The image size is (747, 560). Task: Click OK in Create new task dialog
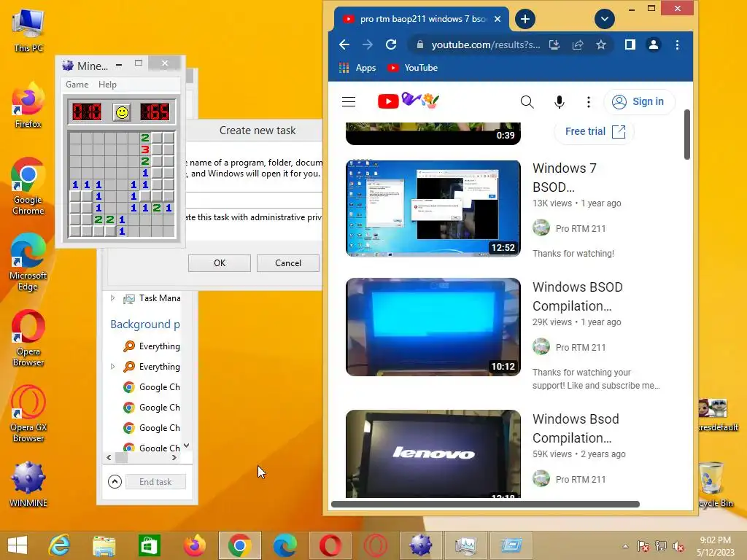[x=219, y=262]
